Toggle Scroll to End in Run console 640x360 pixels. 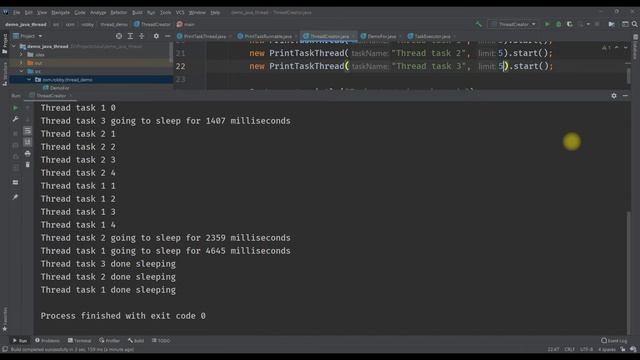point(27,142)
